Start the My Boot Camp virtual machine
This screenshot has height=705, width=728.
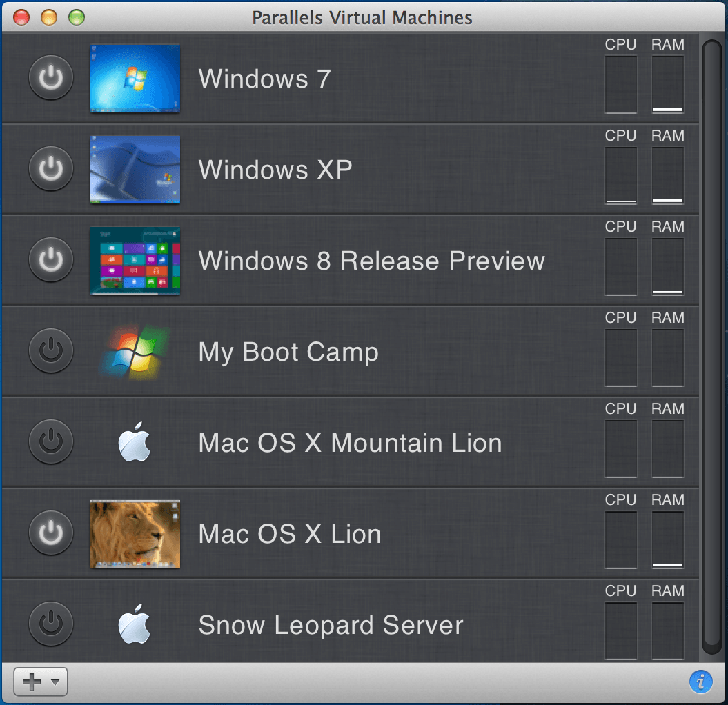tap(51, 350)
